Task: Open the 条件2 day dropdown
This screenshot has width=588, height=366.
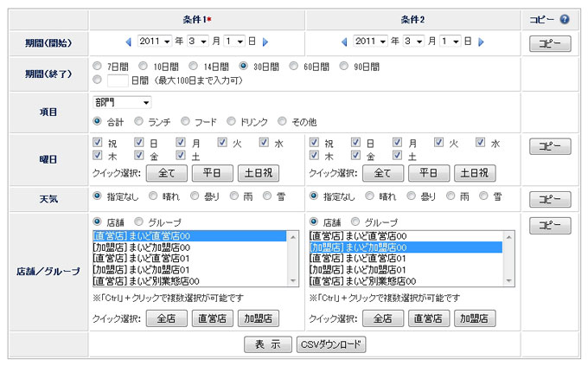Action: pos(450,42)
